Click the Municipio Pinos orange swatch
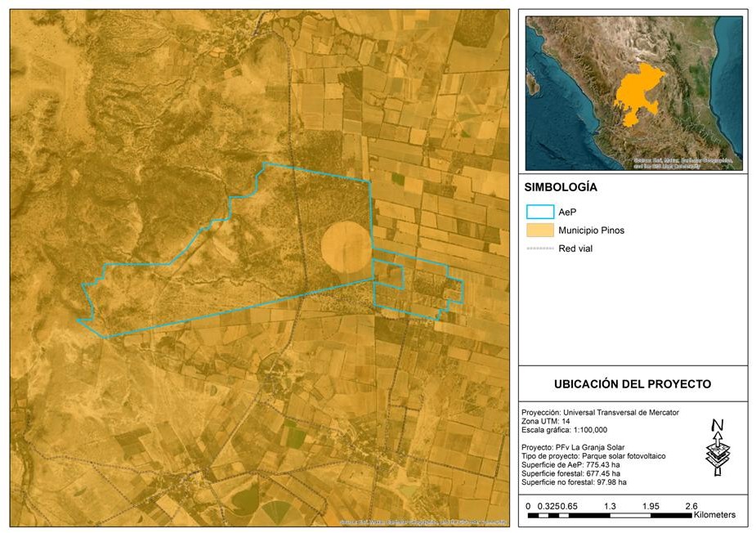This screenshot has height=533, width=756. [540, 231]
